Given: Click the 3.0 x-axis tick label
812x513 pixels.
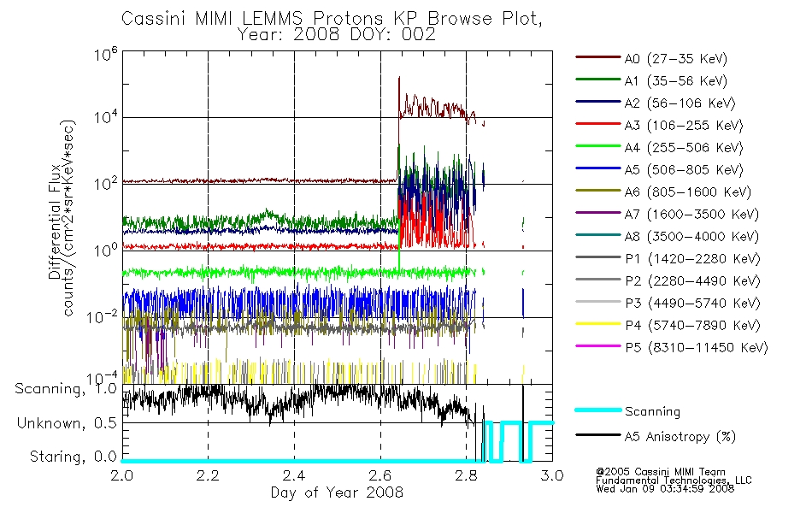Looking at the screenshot, I should point(552,475).
